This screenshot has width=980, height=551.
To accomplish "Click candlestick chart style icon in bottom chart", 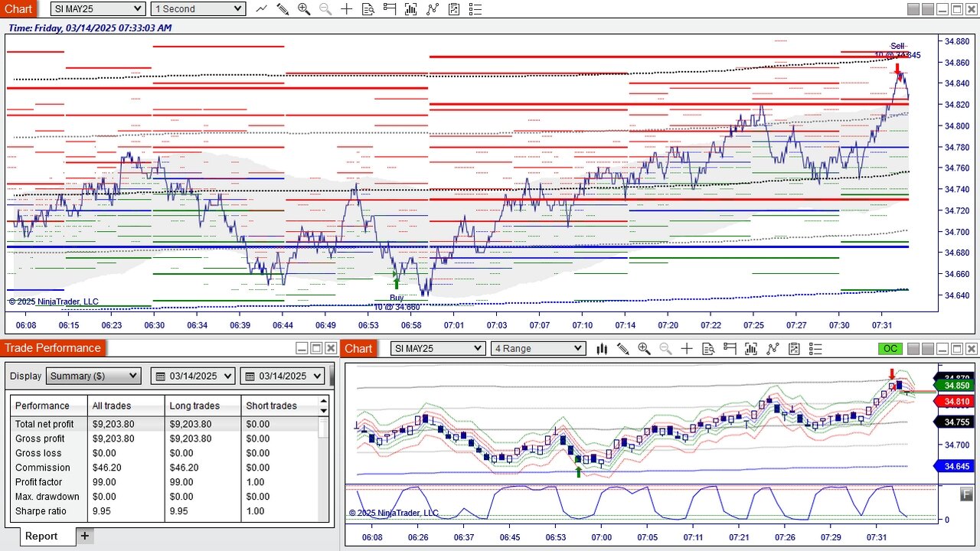I will (602, 348).
